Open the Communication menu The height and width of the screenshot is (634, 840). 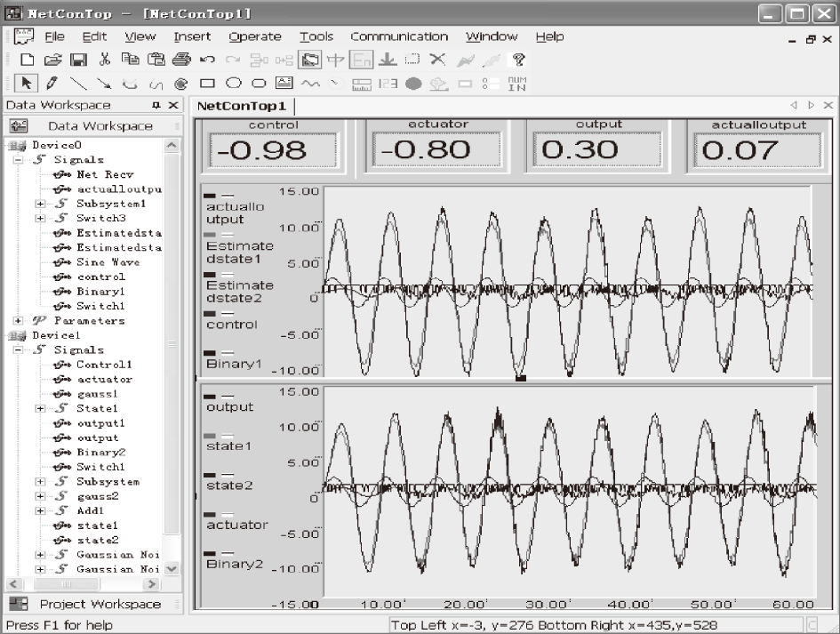(399, 36)
